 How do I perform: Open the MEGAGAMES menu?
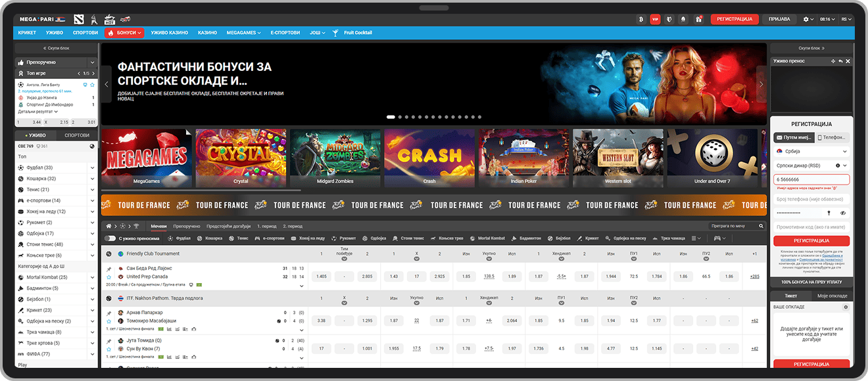tap(243, 33)
